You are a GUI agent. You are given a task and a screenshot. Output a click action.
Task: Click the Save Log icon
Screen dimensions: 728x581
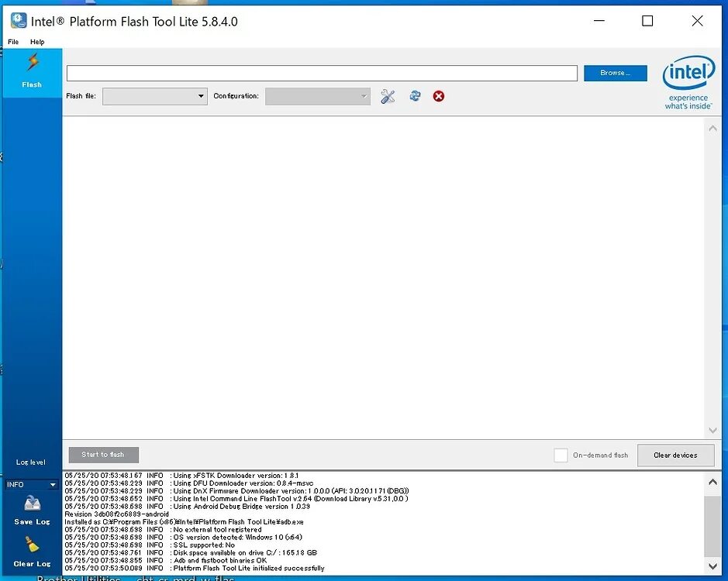(32, 504)
